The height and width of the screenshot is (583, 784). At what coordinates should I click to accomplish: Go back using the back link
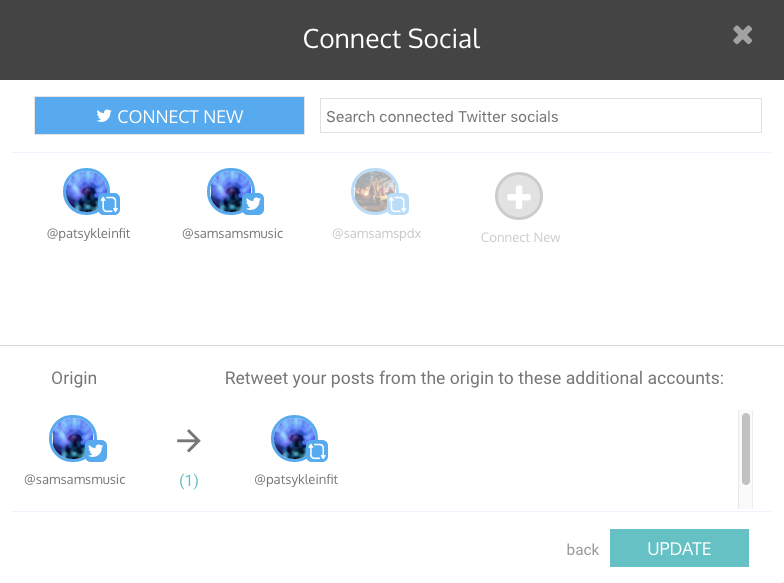(582, 550)
